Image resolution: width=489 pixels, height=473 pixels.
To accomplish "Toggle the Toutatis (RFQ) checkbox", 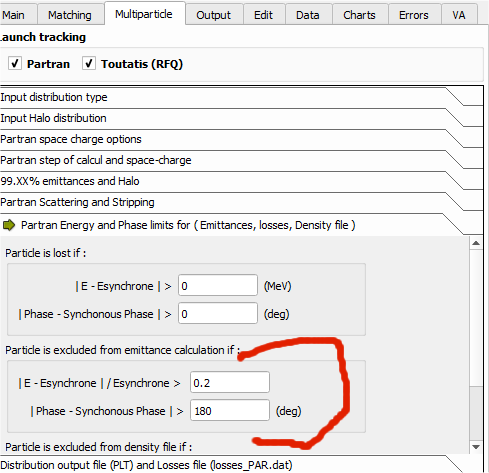I will tap(89, 63).
